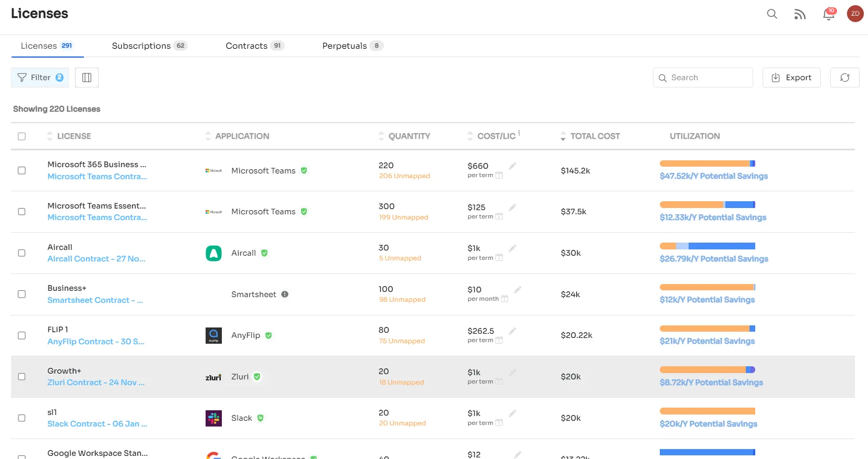
Task: Click info icon beside COST/LIC header
Action: click(x=519, y=133)
